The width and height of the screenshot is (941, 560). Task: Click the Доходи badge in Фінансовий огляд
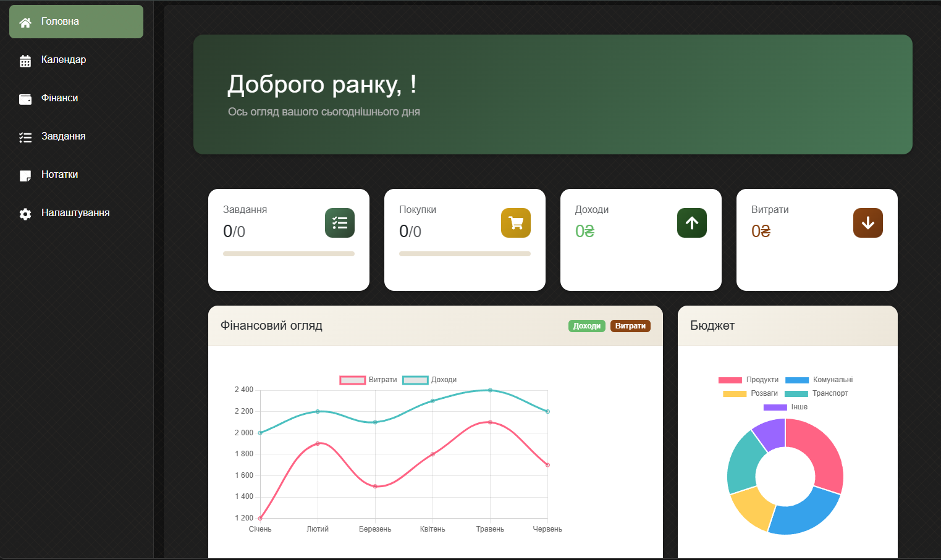(x=587, y=326)
